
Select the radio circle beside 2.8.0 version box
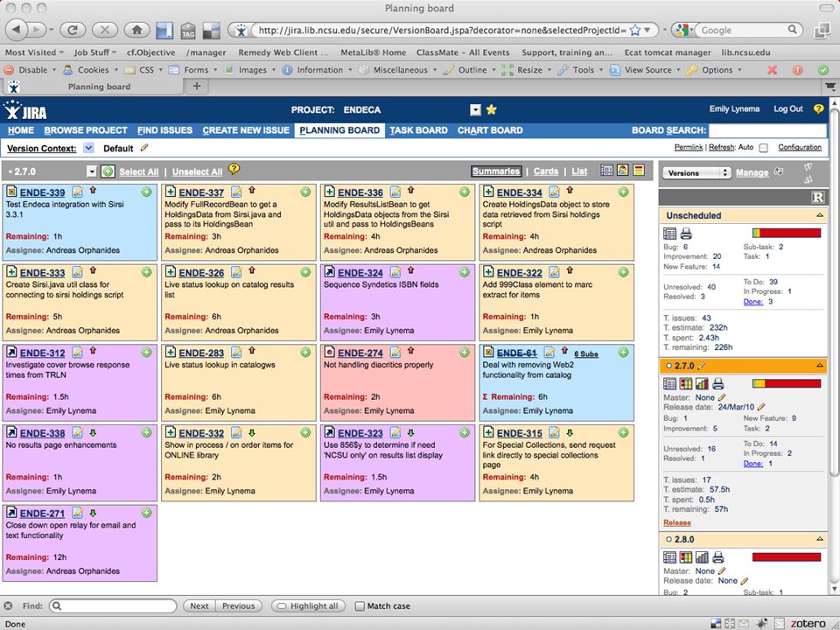(x=668, y=540)
